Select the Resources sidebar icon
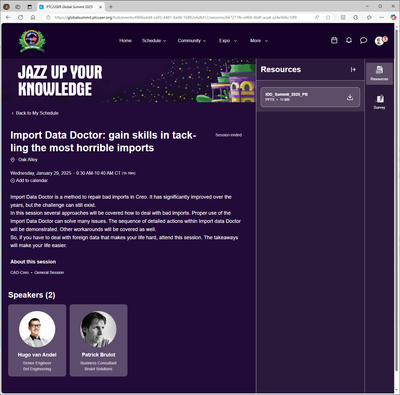The image size is (400, 395). tap(379, 74)
